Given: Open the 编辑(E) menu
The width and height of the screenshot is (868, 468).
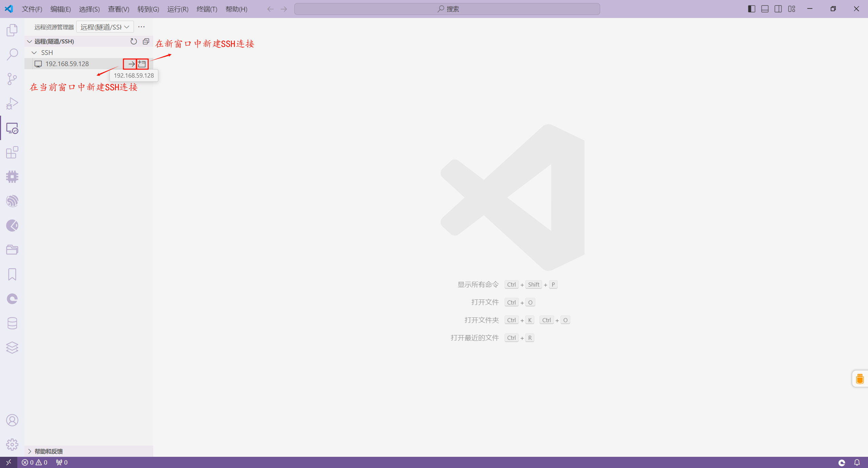Looking at the screenshot, I should 61,9.
